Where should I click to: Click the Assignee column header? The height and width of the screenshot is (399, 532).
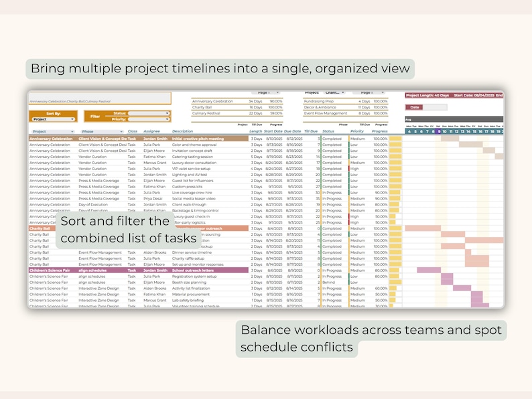tap(151, 131)
